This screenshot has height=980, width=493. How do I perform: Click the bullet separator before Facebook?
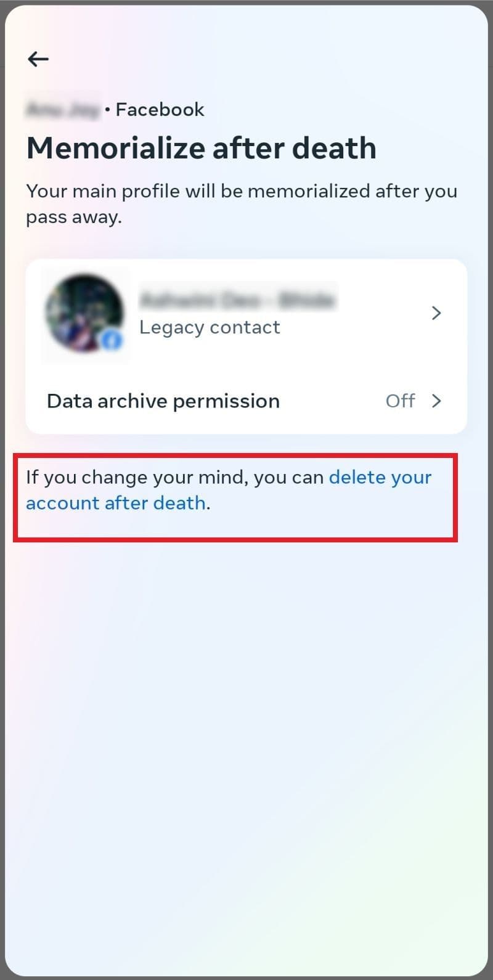tap(107, 110)
